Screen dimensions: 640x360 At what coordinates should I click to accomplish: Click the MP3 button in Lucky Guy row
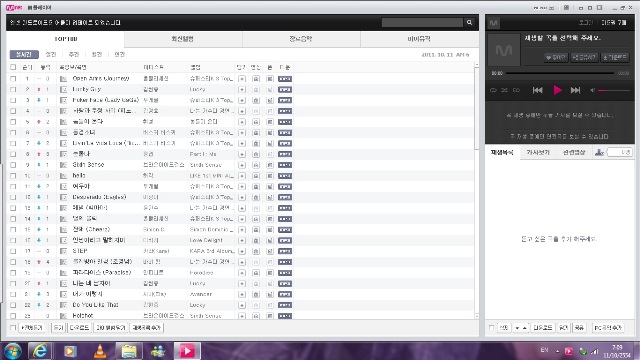[285, 89]
